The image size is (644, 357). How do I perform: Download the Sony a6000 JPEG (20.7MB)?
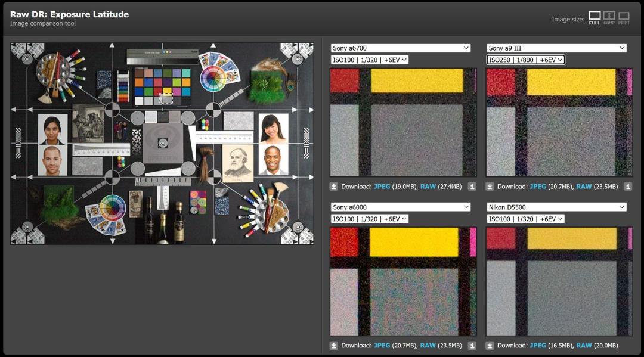coord(382,346)
